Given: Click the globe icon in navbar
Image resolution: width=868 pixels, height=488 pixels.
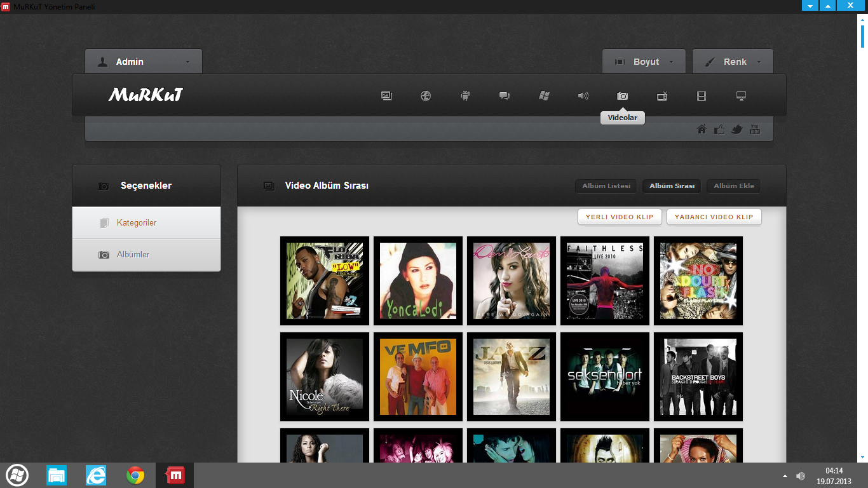Looking at the screenshot, I should click(x=426, y=96).
